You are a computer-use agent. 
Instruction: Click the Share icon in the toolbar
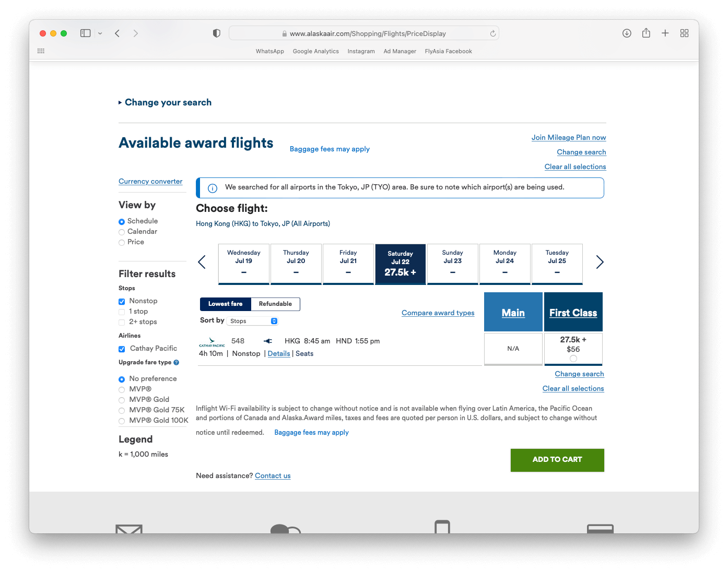[x=646, y=33]
